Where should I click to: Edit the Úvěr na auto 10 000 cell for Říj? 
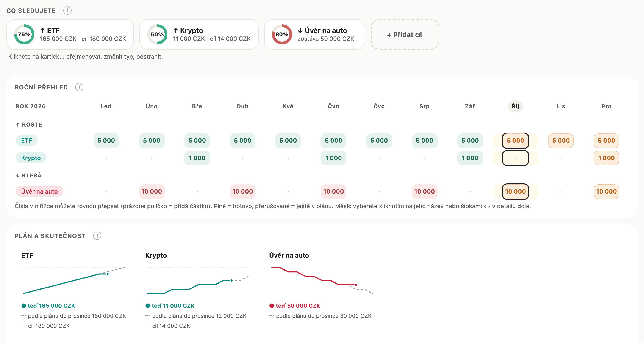point(516,191)
